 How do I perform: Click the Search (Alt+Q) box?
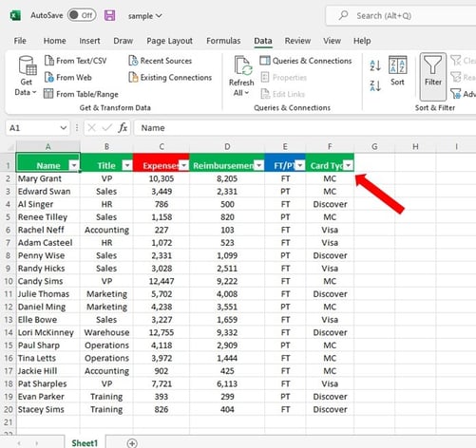401,16
